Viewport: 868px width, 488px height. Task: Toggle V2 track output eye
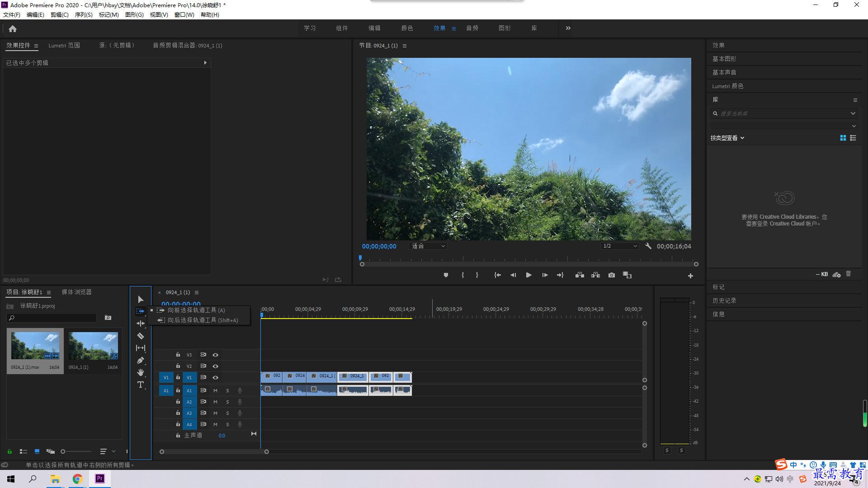[216, 366]
